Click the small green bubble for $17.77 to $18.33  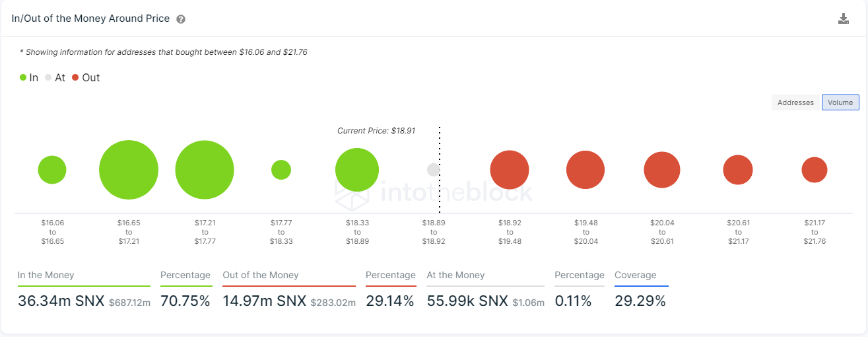(281, 170)
